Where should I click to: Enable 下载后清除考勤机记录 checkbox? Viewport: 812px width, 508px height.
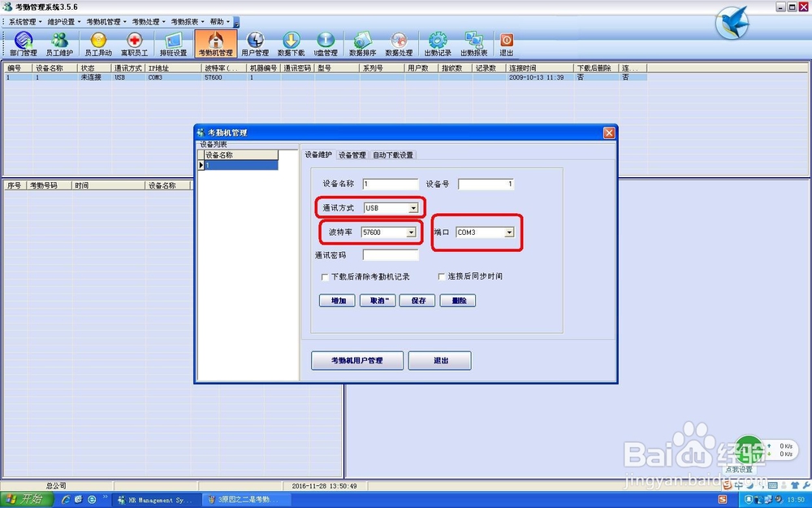tap(325, 277)
